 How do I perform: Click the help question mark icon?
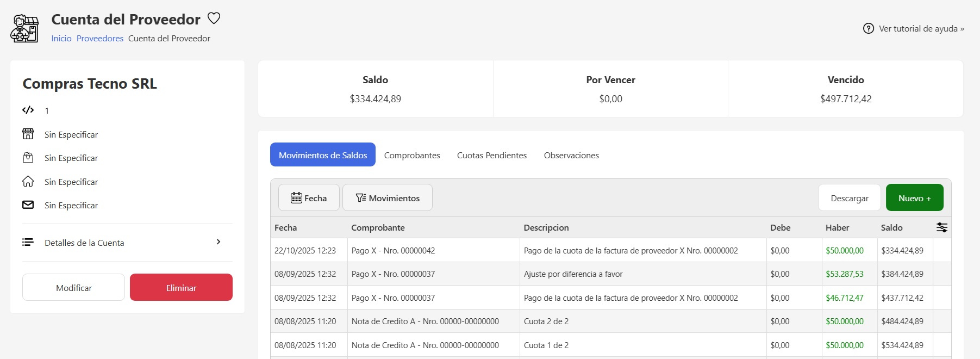tap(869, 28)
